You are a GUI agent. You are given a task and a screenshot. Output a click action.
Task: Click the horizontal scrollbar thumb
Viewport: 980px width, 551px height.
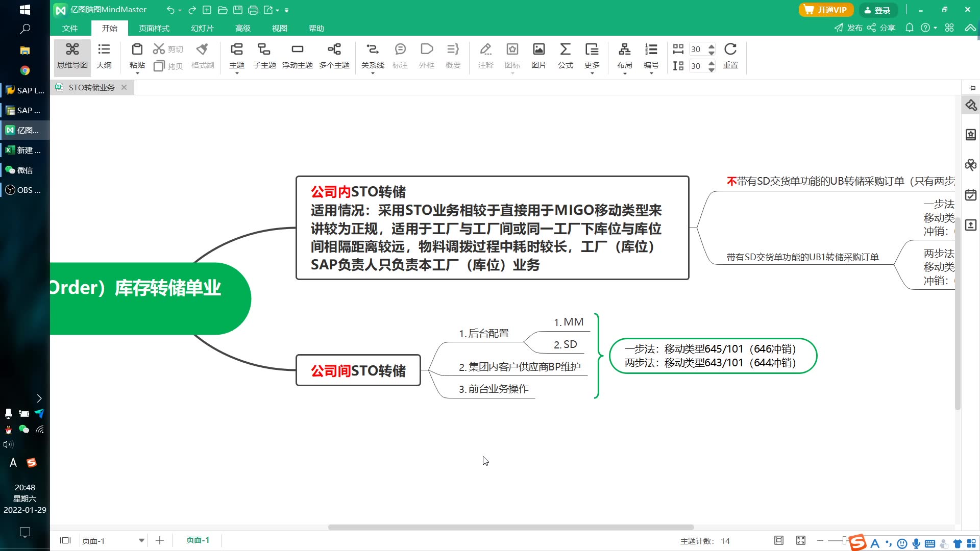511,527
